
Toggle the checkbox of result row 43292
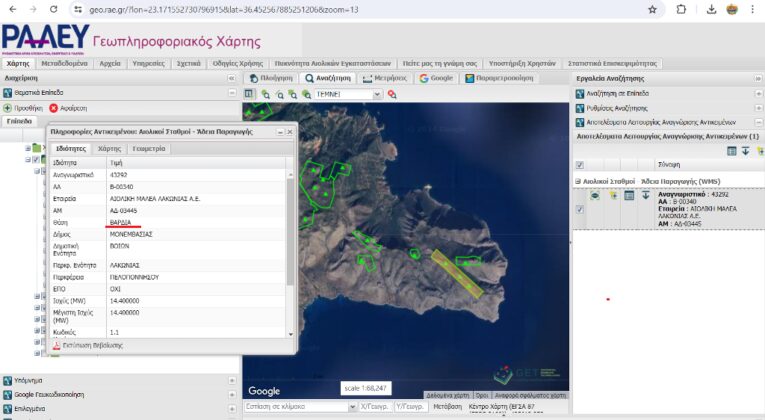pos(580,209)
